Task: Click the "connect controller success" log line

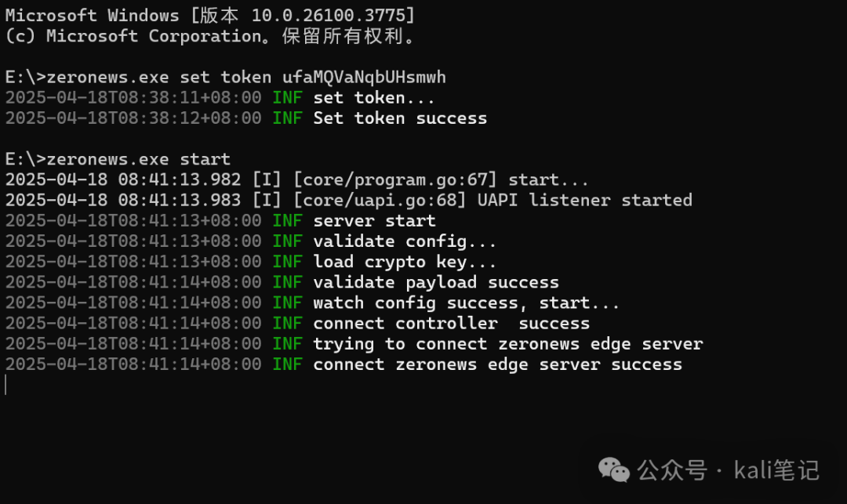Action: pyautogui.click(x=451, y=323)
